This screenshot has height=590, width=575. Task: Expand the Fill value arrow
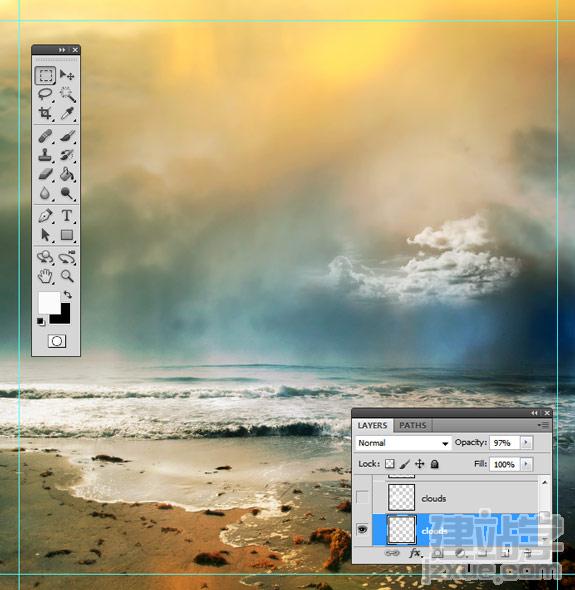pos(526,464)
